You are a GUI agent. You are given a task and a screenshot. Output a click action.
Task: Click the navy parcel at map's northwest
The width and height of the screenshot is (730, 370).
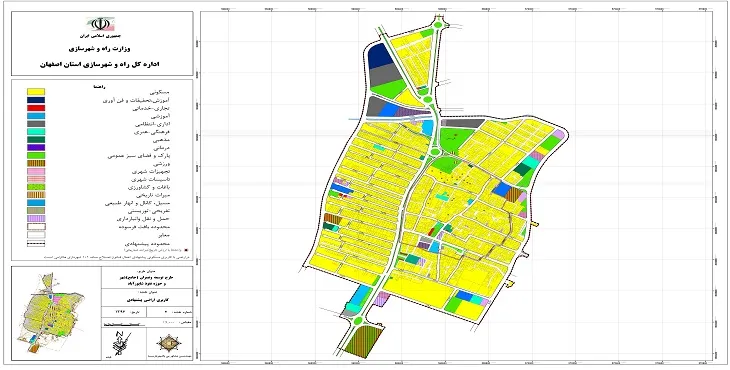click(379, 55)
